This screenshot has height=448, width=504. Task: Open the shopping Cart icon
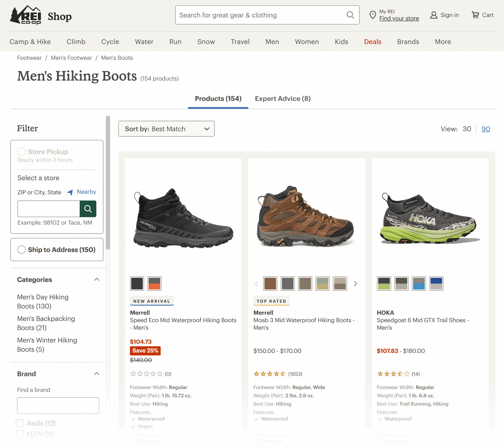[x=475, y=15]
